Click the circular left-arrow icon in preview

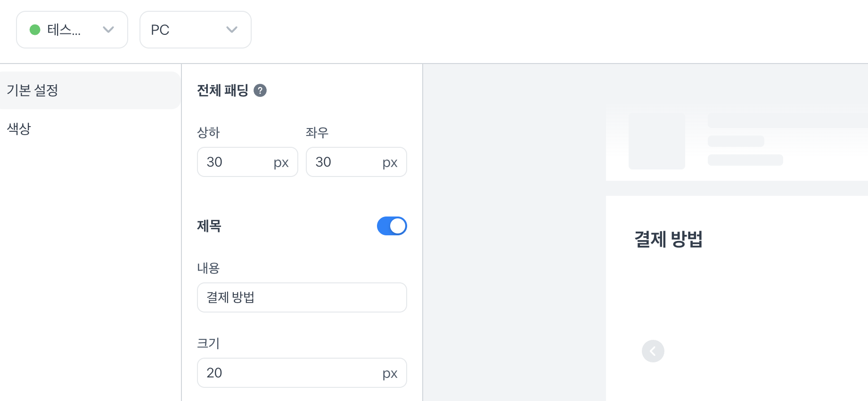(x=653, y=351)
